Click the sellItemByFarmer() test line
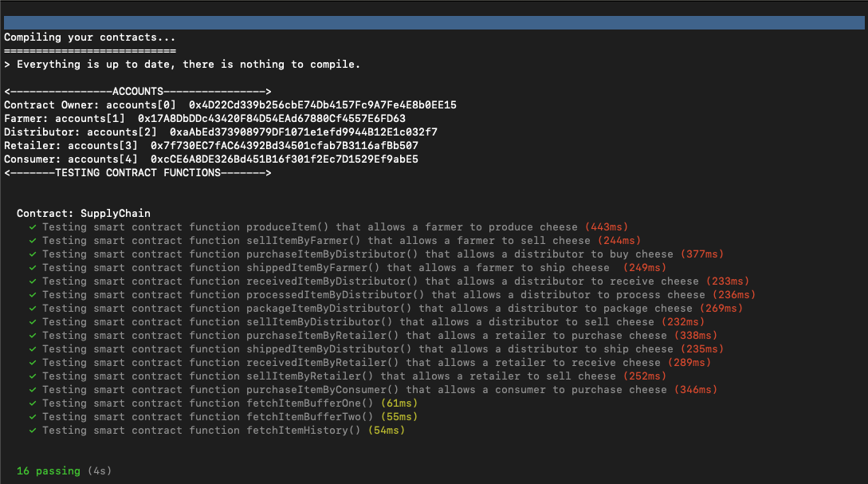868x484 pixels. [335, 240]
